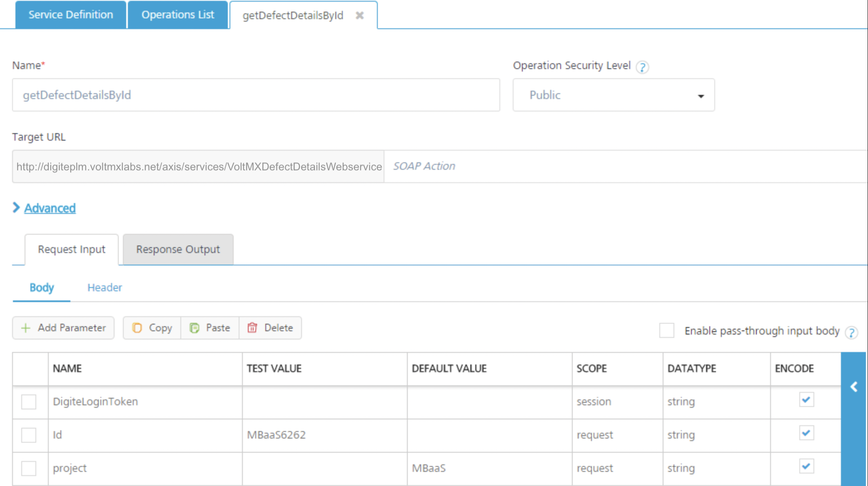868x486 pixels.
Task: Switch to the Response Output tab
Action: (x=178, y=249)
